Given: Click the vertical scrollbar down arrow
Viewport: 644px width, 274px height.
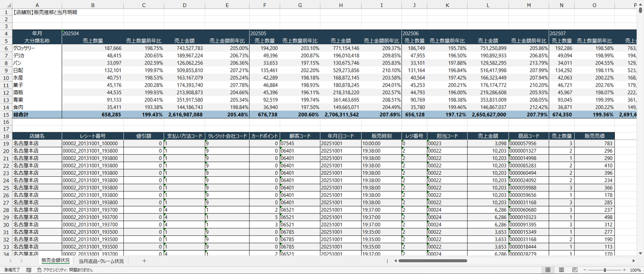Looking at the screenshot, I should coord(640,253).
